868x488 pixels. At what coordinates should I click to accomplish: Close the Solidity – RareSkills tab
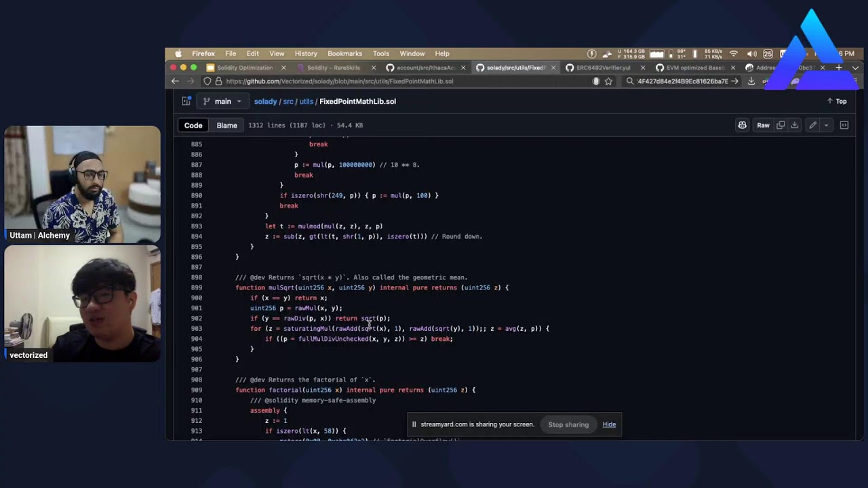tap(374, 68)
